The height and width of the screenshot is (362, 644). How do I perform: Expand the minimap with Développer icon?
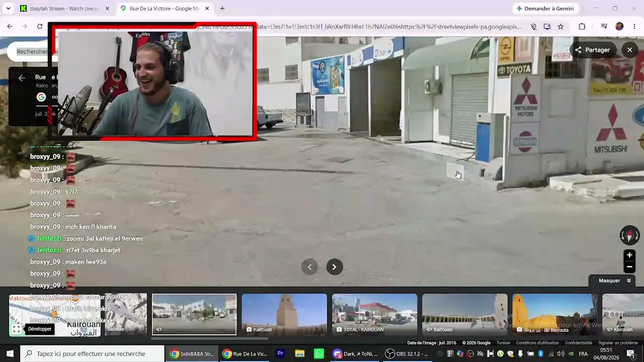[17, 329]
